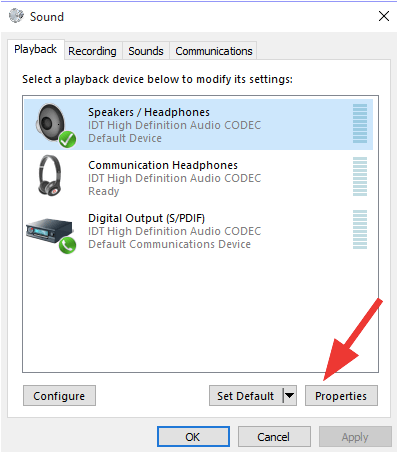The image size is (397, 452).
Task: Click the green checkmark default badge
Action: click(67, 139)
